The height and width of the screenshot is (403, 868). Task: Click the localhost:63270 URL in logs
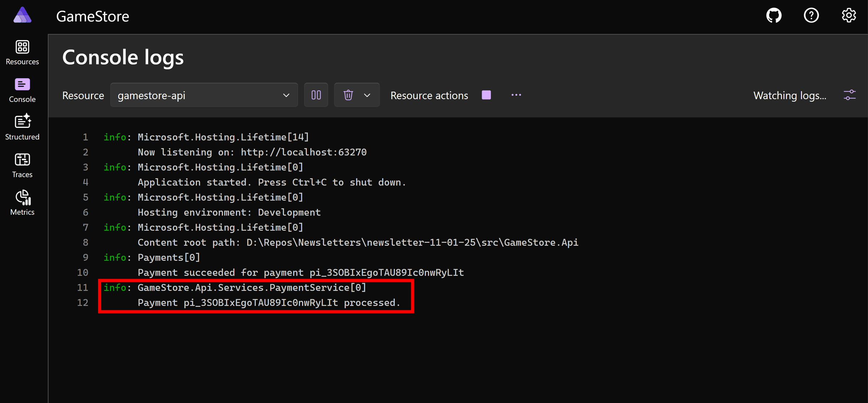tap(303, 152)
